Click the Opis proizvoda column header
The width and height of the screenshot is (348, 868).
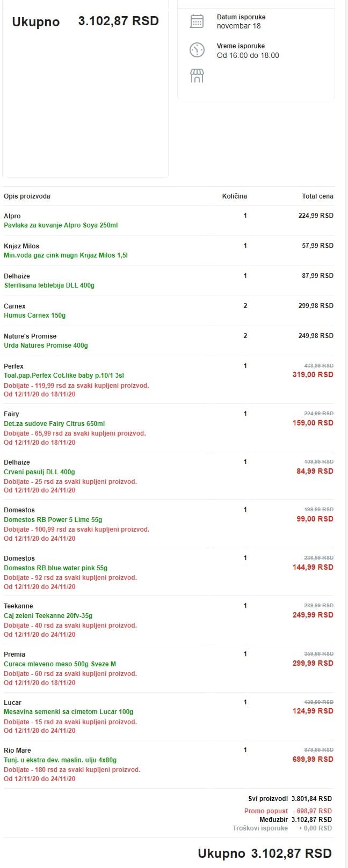pyautogui.click(x=27, y=196)
